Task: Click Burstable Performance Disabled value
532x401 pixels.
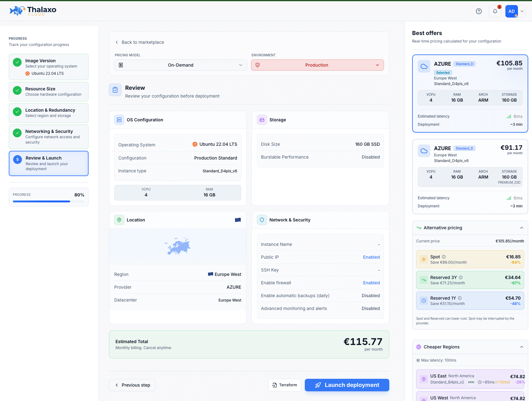Action: click(x=371, y=157)
